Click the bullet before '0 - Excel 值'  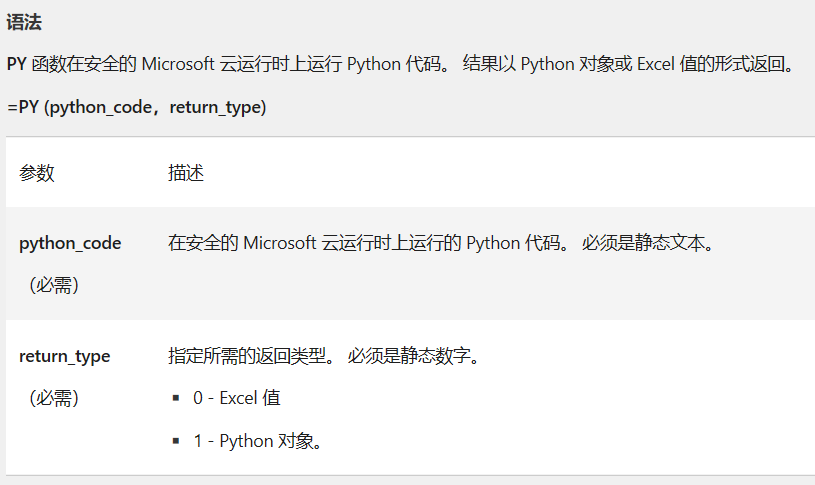tap(176, 398)
